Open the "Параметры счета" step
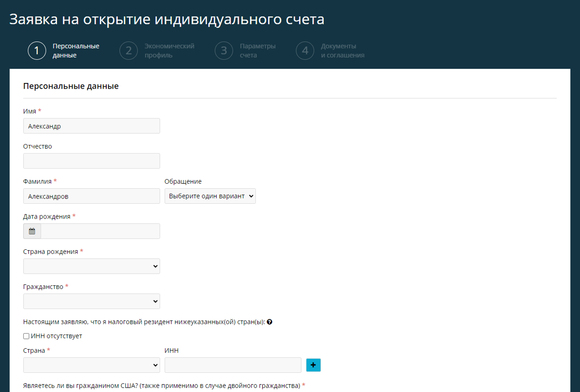Image resolution: width=580 pixels, height=392 pixels. 258,51
